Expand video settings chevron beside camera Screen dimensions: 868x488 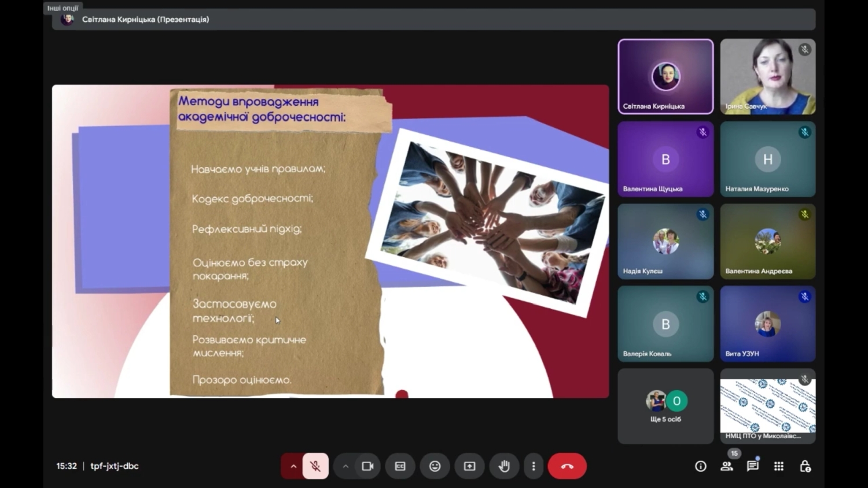(x=345, y=466)
